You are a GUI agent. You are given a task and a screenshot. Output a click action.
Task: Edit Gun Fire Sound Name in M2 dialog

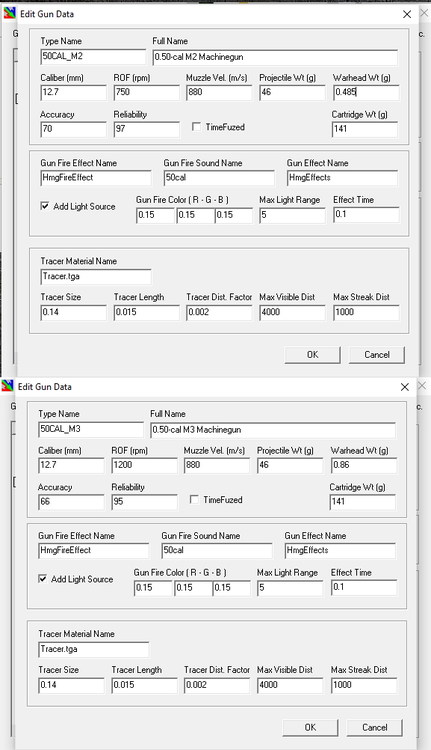point(219,178)
